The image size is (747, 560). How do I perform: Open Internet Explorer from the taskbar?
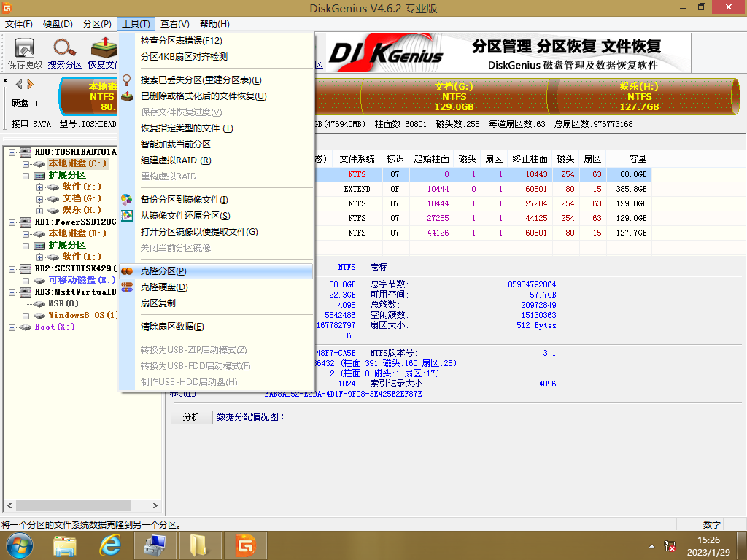click(109, 545)
